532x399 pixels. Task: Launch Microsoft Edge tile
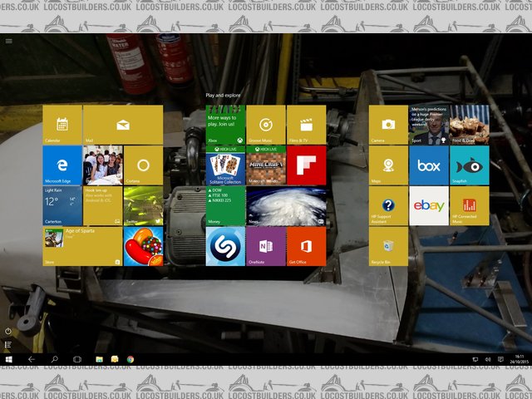(62, 165)
